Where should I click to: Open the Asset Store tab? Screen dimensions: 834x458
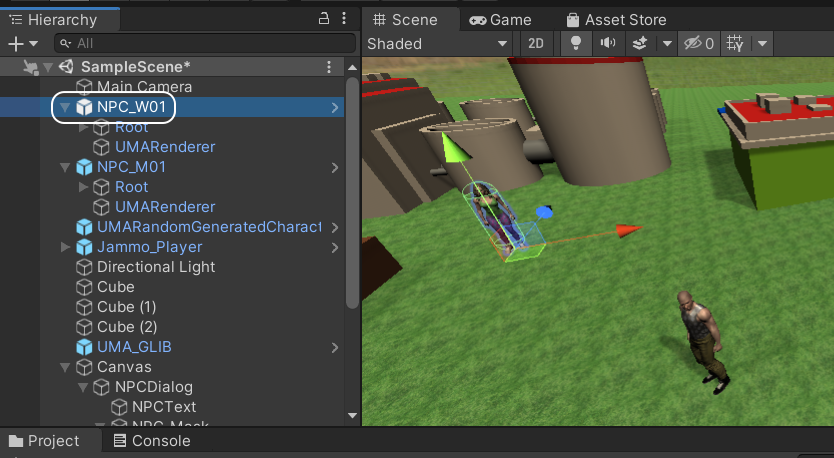pos(616,20)
